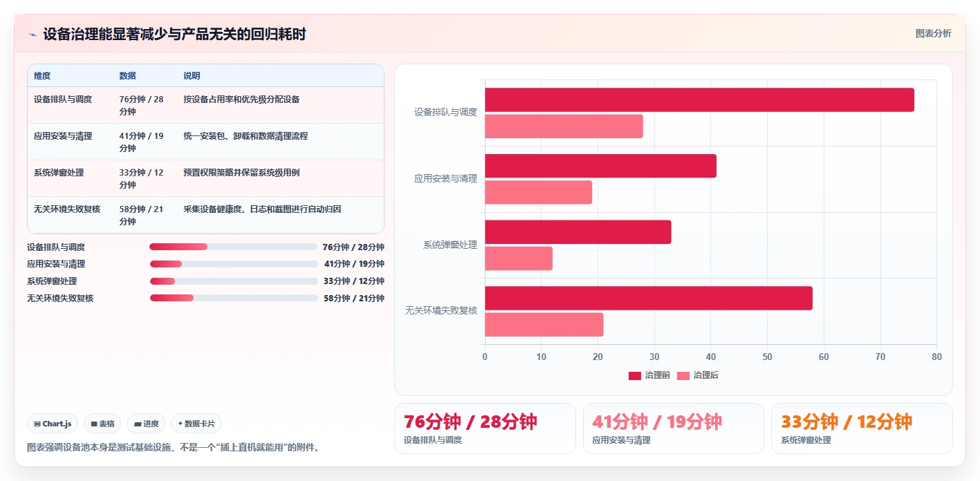The width and height of the screenshot is (980, 481).
Task: Click the chart axis label 设备排队与调度
Action: (x=445, y=112)
